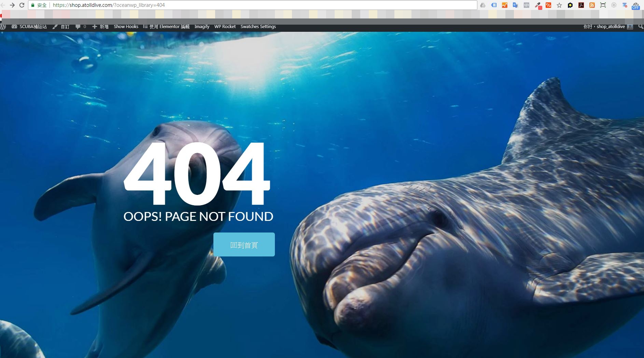This screenshot has height=358, width=644.
Task: Open 使用 Elementor 編輯 link
Action: (167, 26)
